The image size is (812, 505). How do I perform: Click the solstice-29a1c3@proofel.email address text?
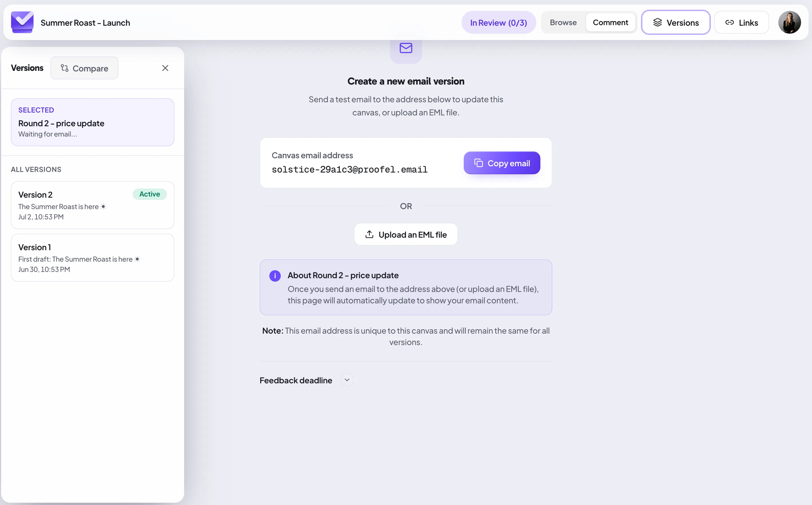349,170
